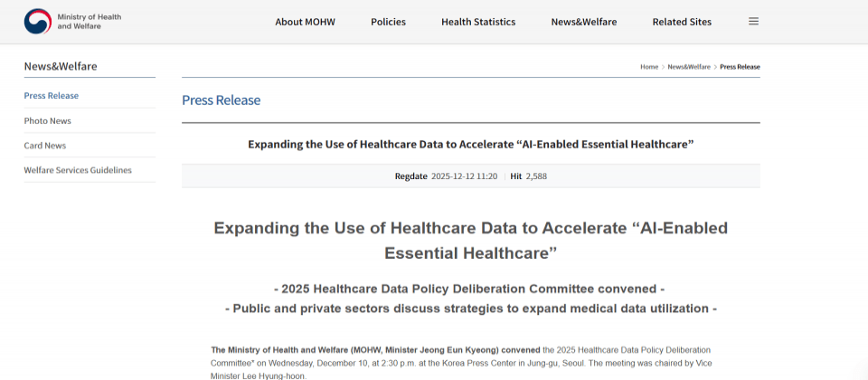The height and width of the screenshot is (380, 868).
Task: Click the News&Welfare sidebar heading
Action: pyautogui.click(x=61, y=66)
